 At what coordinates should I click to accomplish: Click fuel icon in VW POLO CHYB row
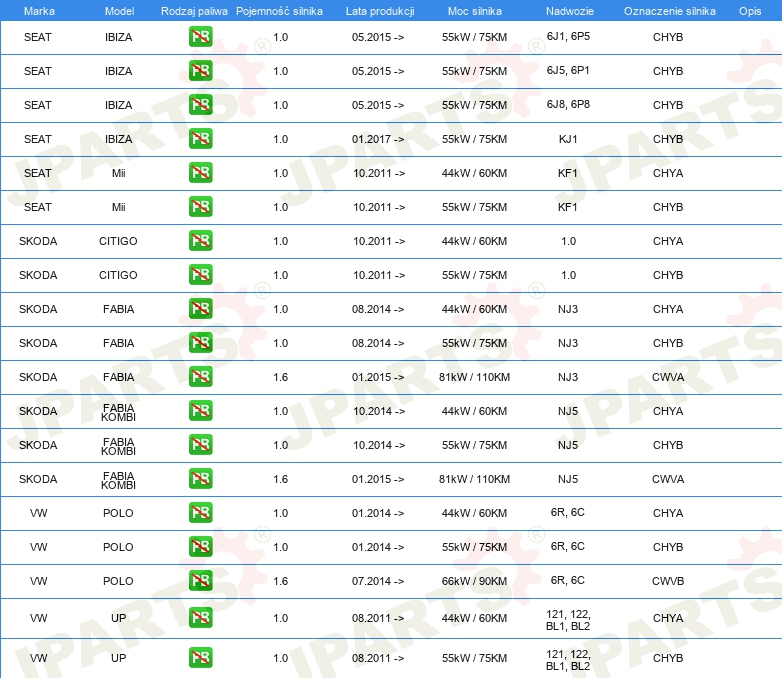tap(200, 546)
